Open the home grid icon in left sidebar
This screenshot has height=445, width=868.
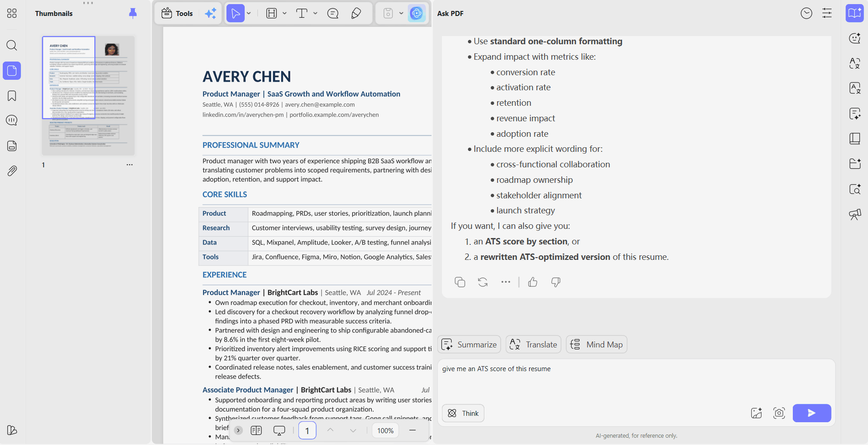pos(12,13)
